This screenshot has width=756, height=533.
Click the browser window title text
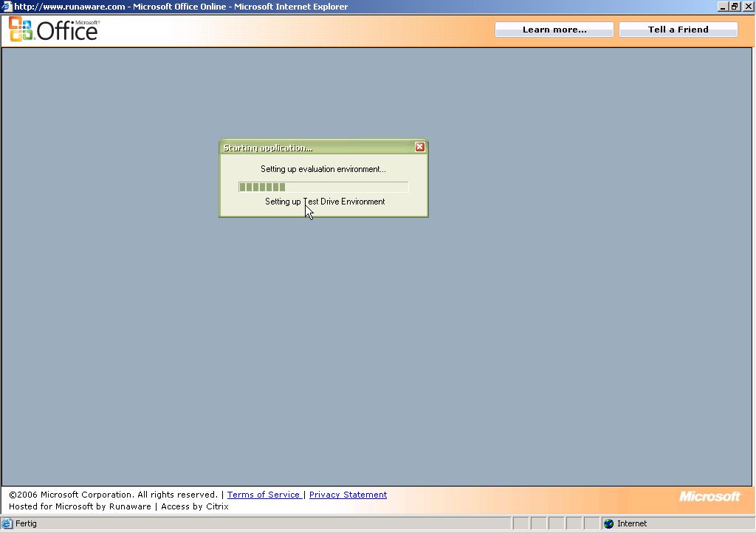pyautogui.click(x=181, y=7)
